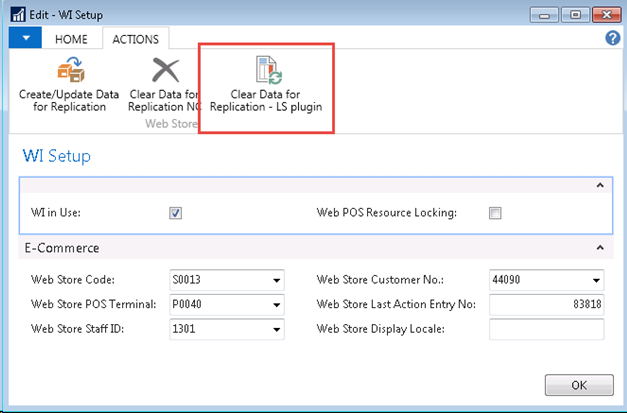Screen dimensions: 627x413
Task: Click the WI in Use label
Action: (56, 213)
